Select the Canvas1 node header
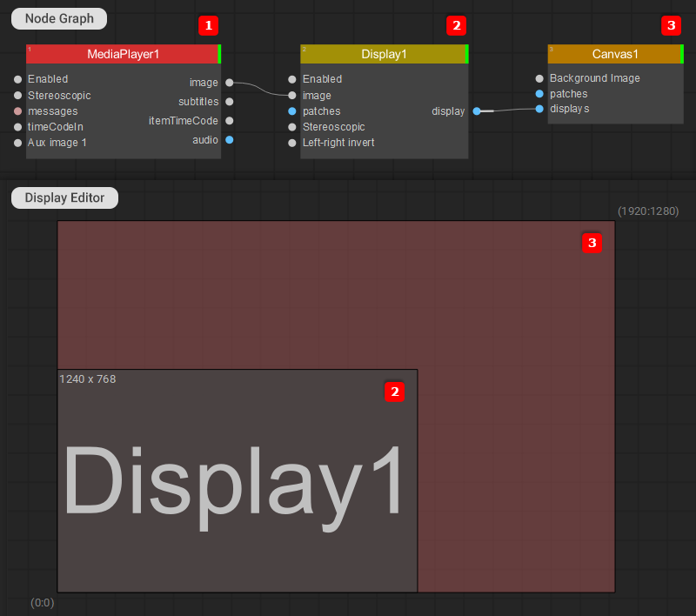 616,54
